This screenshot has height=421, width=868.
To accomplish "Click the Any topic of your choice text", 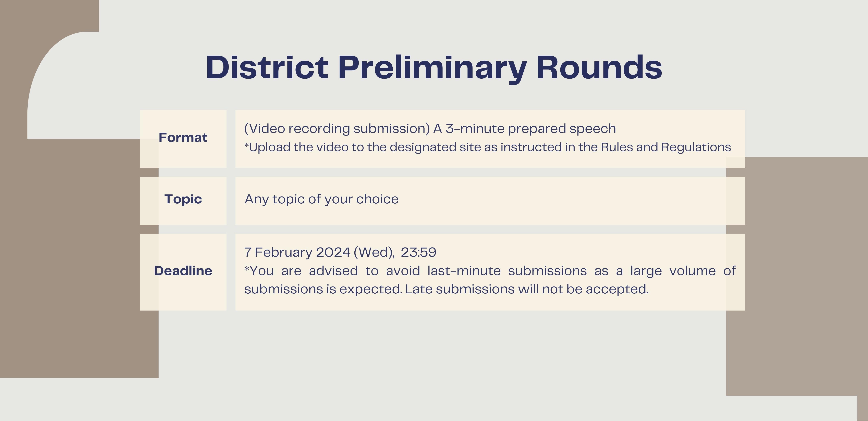I will point(321,199).
